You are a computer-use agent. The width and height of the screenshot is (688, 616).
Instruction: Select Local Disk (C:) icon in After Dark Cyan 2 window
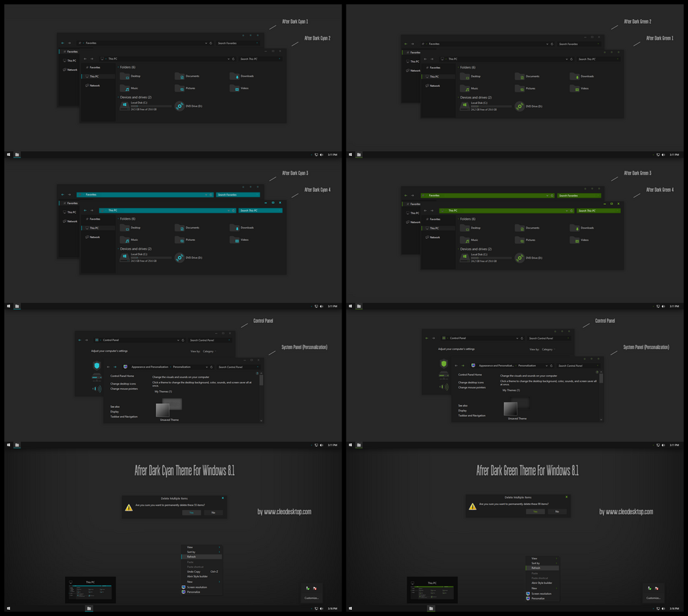coord(125,105)
